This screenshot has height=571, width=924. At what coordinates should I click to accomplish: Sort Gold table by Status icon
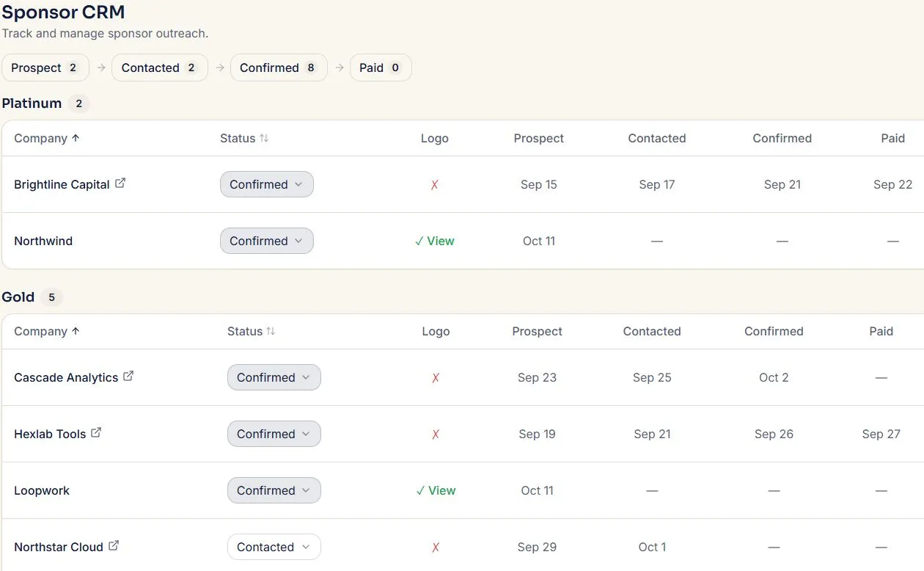[271, 331]
